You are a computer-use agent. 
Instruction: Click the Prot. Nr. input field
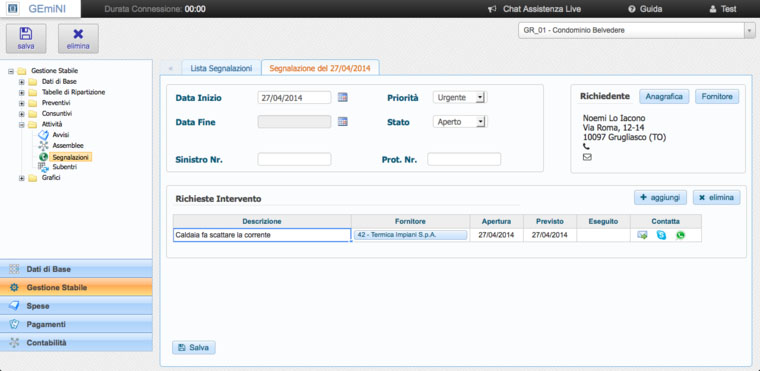coord(464,159)
